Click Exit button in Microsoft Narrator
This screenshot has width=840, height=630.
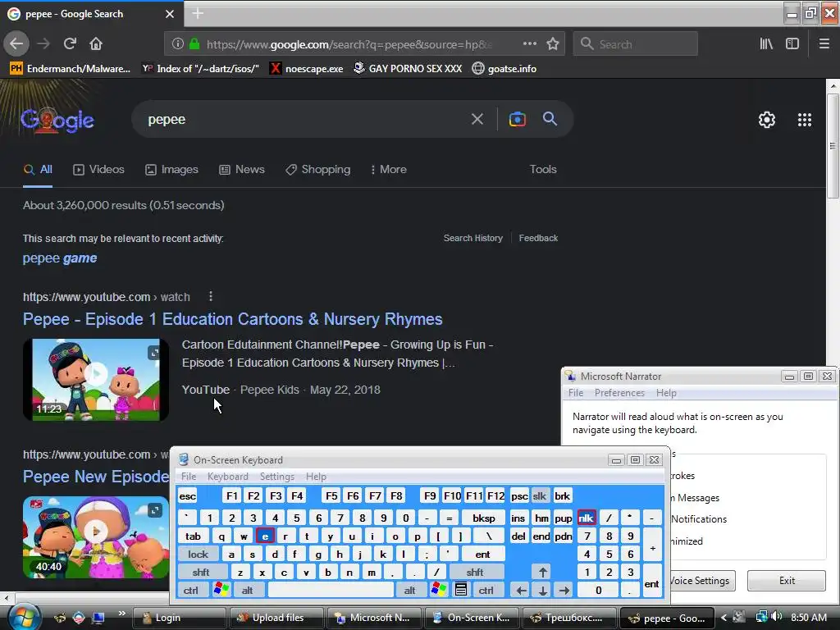(x=787, y=580)
